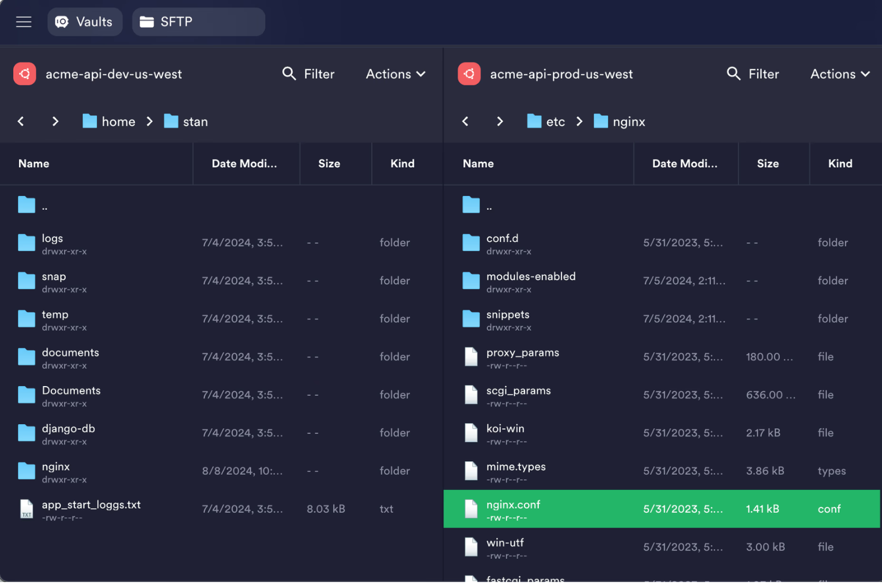The width and height of the screenshot is (882, 588).
Task: Open the Actions dropdown for acme-api-prod-us-west
Action: tap(839, 73)
